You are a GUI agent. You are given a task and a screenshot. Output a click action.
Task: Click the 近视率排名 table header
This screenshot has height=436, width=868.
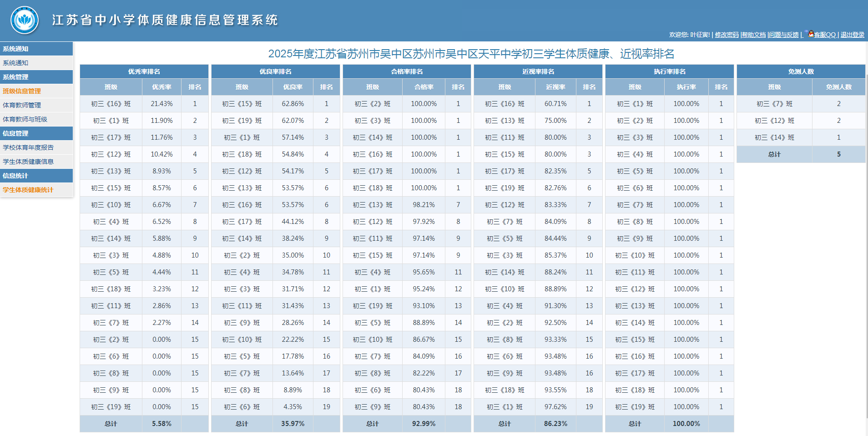pos(538,71)
